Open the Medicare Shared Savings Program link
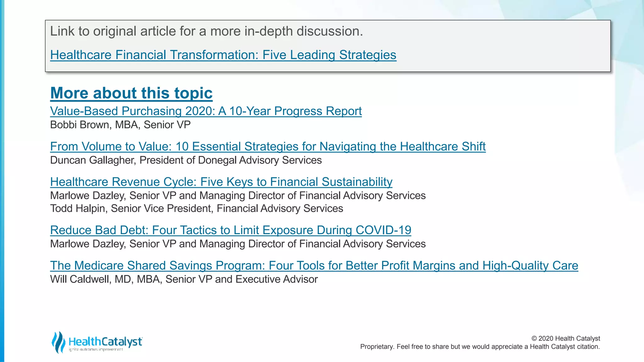This screenshot has height=362, width=644. [x=314, y=266]
